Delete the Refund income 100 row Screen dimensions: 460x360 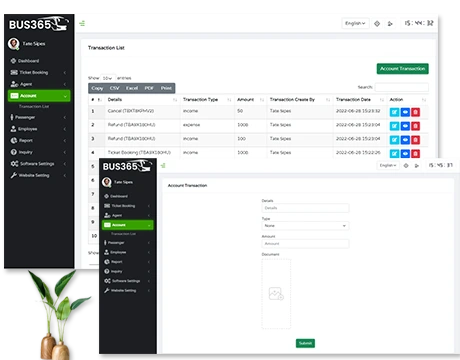tap(415, 140)
